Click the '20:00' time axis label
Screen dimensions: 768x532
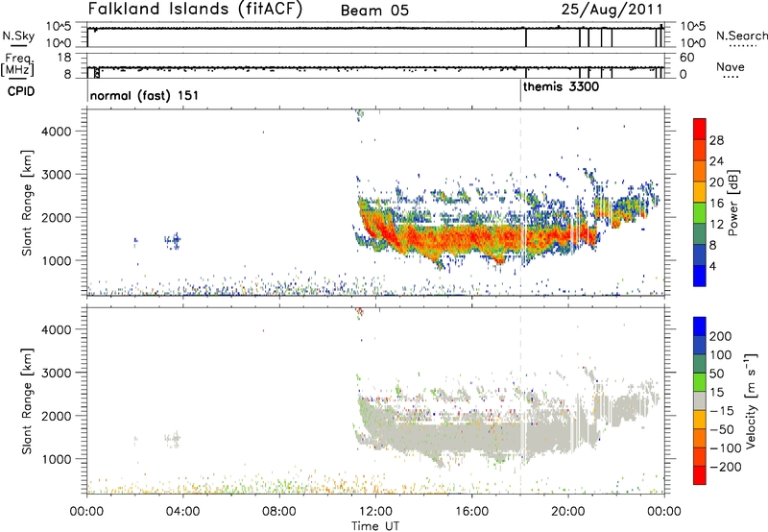(x=568, y=512)
